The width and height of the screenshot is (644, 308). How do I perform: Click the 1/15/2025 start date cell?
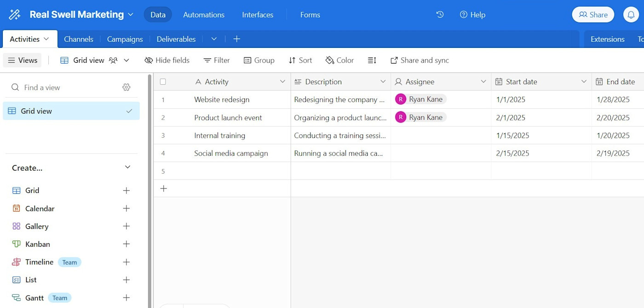pos(541,135)
